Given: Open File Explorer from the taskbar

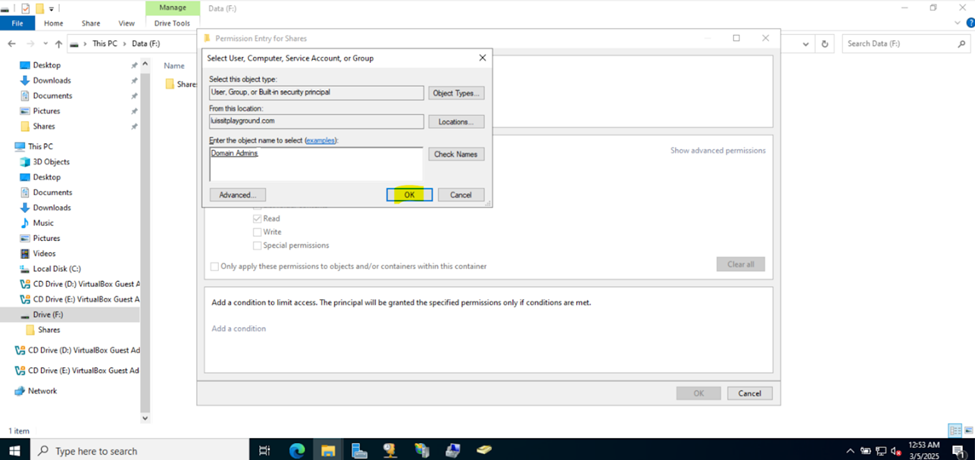Looking at the screenshot, I should tap(328, 450).
